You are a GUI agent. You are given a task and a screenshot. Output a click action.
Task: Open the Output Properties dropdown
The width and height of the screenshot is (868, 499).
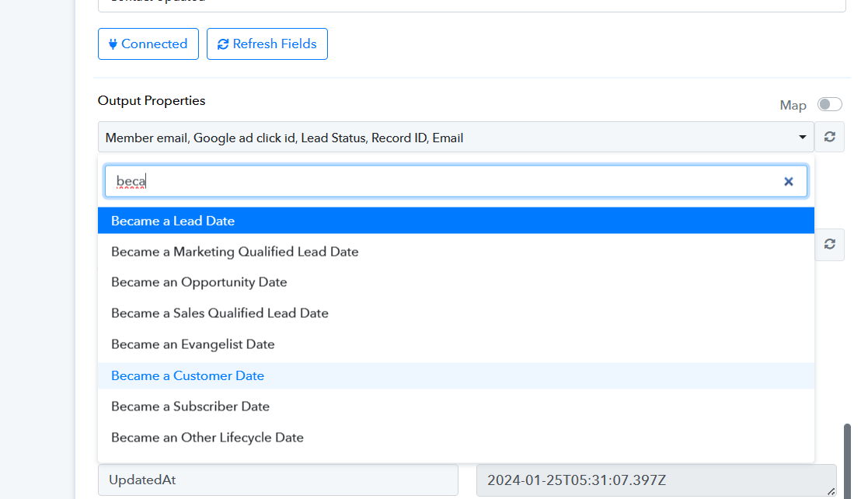(x=455, y=138)
